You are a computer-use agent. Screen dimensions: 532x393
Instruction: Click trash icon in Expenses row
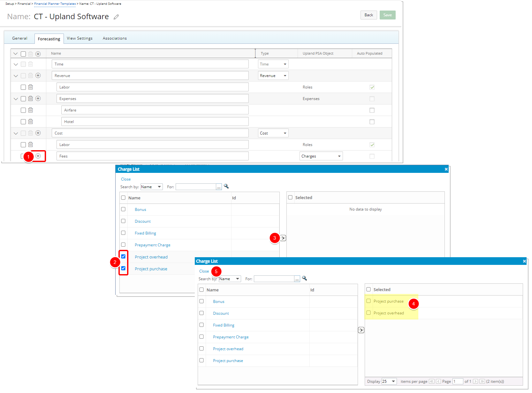click(x=31, y=98)
